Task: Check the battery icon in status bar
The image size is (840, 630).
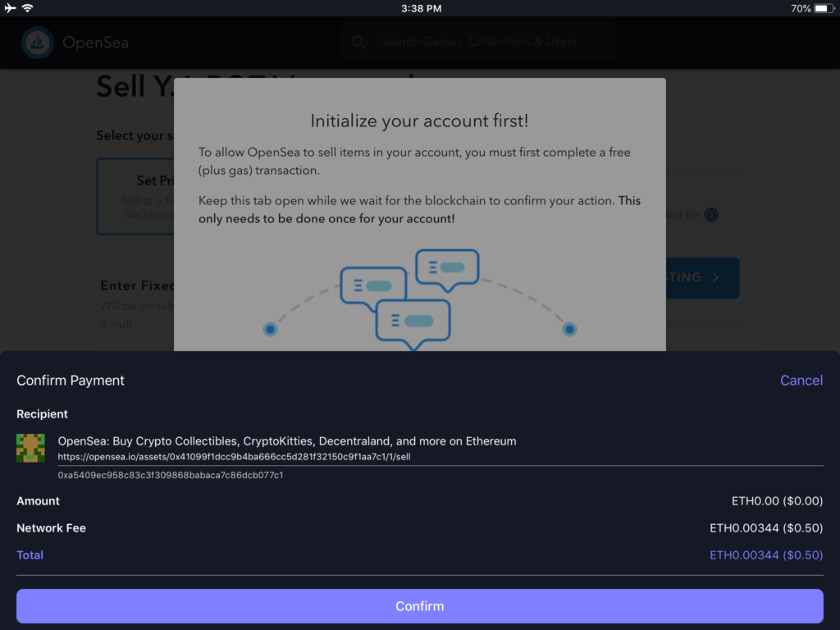Action: 824,8
